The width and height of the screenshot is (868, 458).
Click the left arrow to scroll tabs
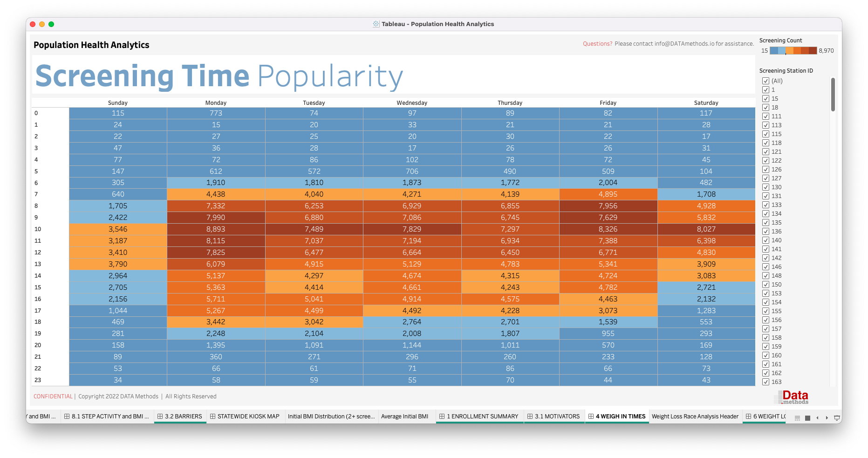coord(818,418)
